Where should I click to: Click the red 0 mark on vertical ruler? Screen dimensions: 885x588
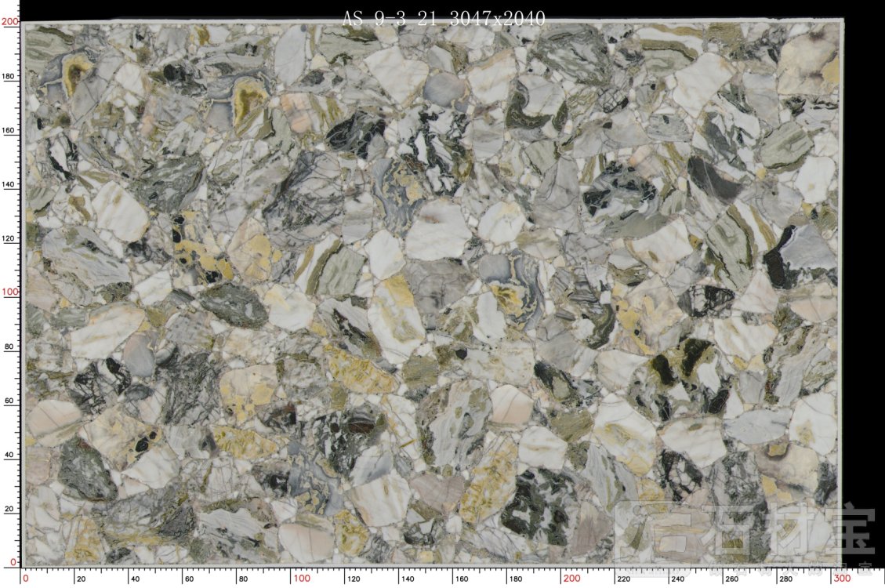(x=13, y=562)
